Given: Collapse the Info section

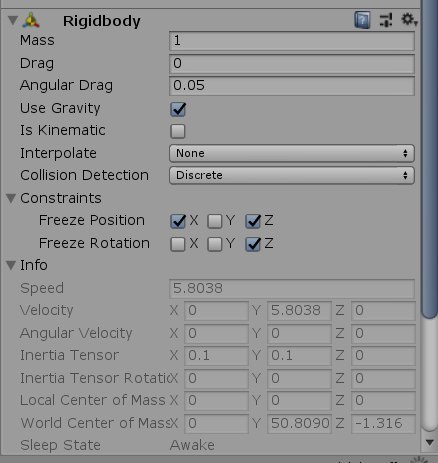Looking at the screenshot, I should coord(11,265).
